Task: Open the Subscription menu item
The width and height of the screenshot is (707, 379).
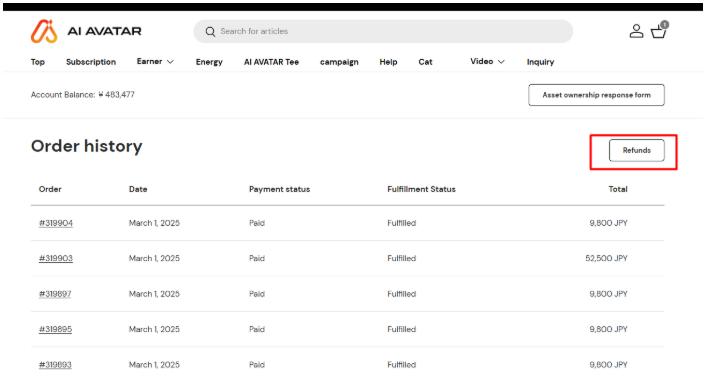Action: coord(91,62)
